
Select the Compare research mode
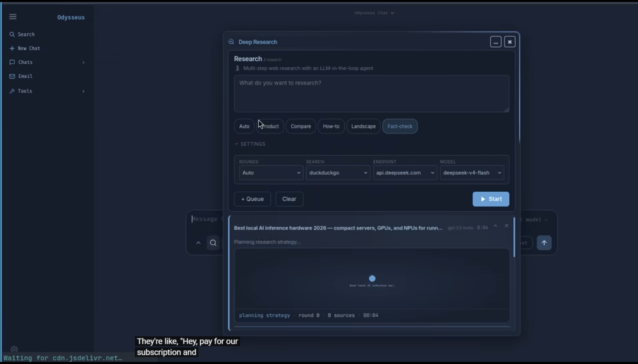coord(301,126)
